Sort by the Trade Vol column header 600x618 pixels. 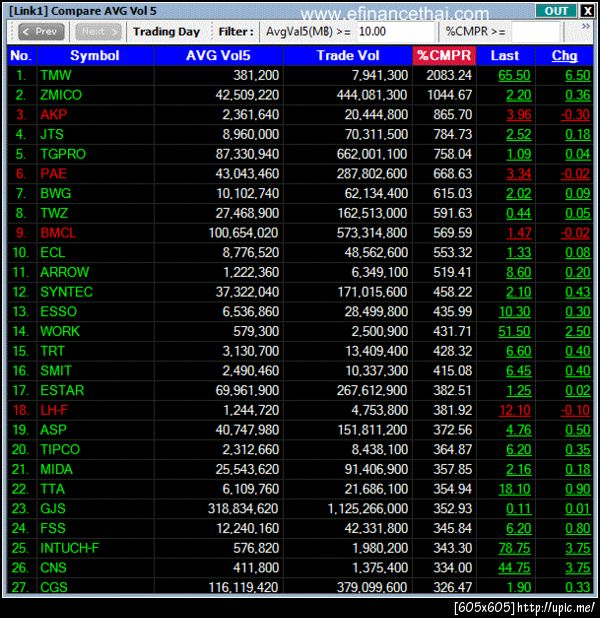(348, 56)
